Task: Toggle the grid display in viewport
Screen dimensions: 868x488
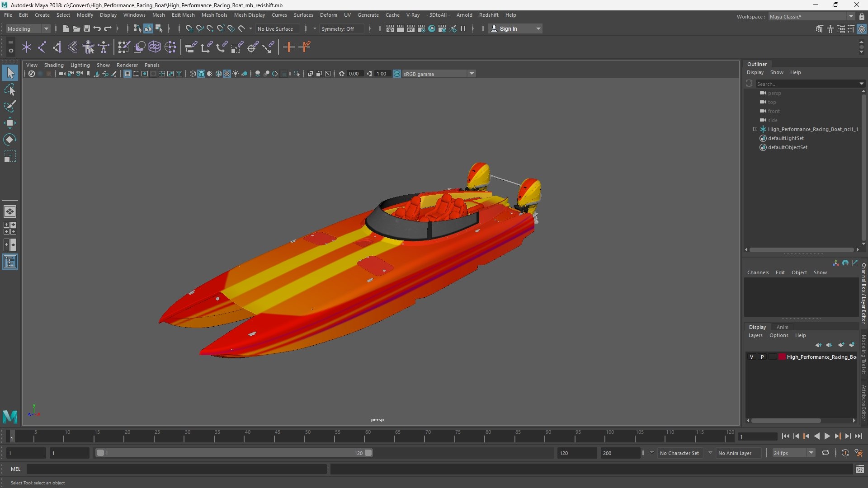Action: click(x=127, y=74)
